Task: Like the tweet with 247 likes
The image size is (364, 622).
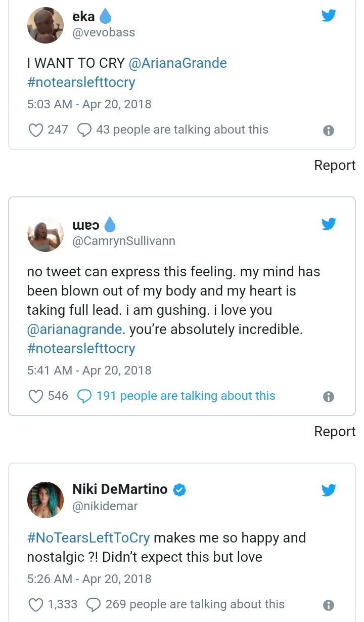Action: [x=35, y=130]
